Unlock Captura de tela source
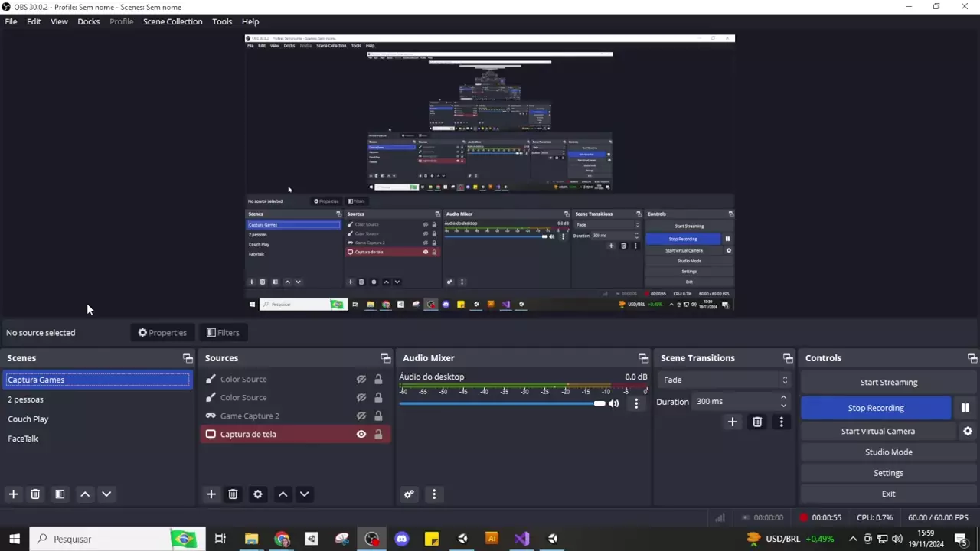The width and height of the screenshot is (980, 551). (x=378, y=434)
